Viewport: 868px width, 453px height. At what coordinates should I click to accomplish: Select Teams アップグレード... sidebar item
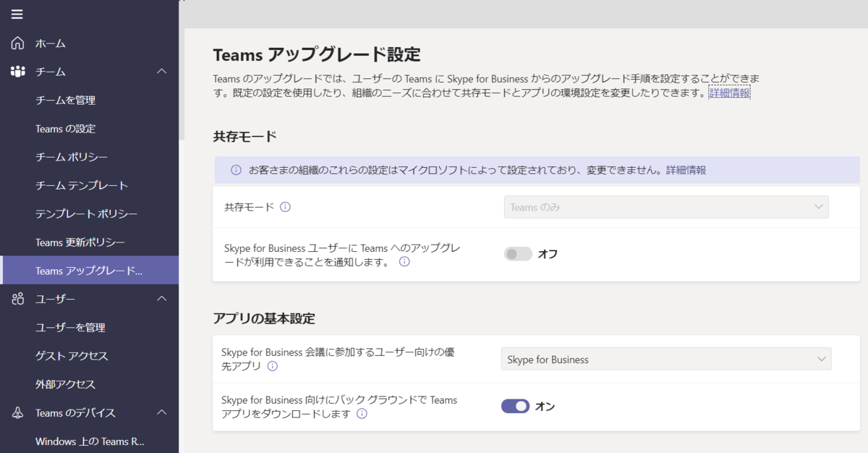click(x=90, y=271)
